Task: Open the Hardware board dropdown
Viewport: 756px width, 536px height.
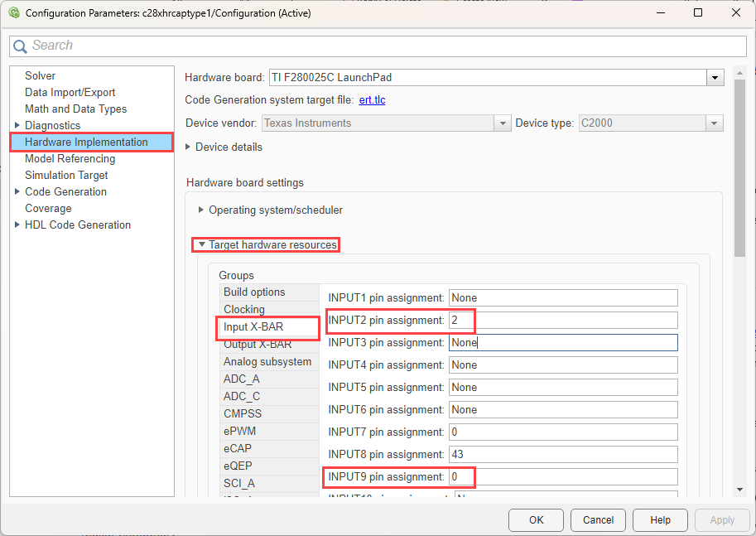Action: pyautogui.click(x=715, y=77)
